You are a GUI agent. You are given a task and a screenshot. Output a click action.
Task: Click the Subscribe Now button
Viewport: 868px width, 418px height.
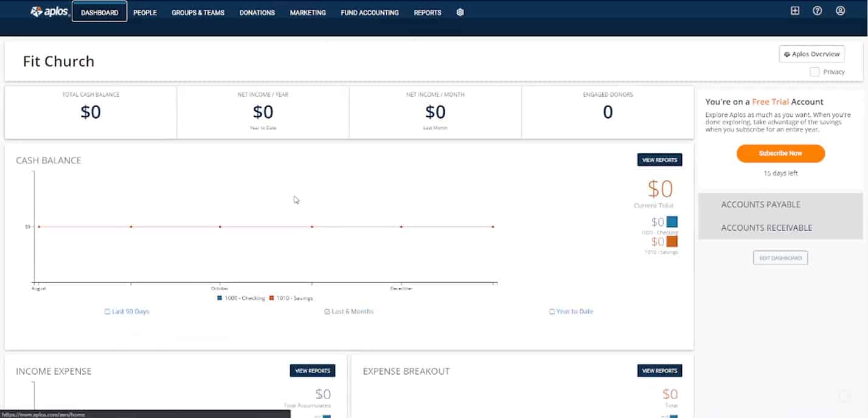(780, 153)
